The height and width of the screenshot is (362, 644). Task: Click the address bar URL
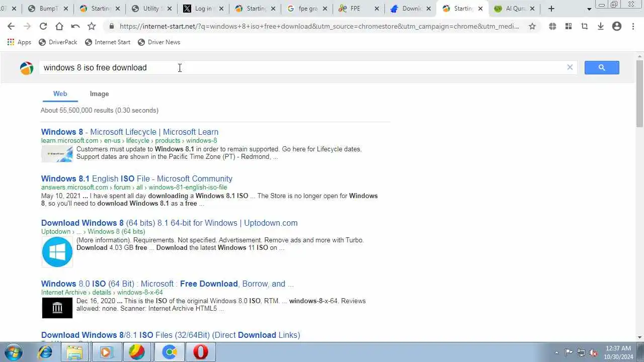click(319, 27)
